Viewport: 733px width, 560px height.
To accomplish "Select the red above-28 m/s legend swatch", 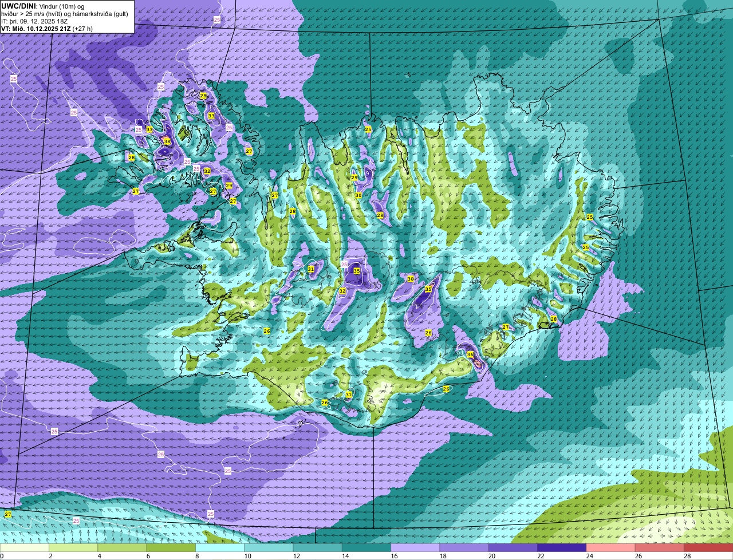I will (708, 547).
